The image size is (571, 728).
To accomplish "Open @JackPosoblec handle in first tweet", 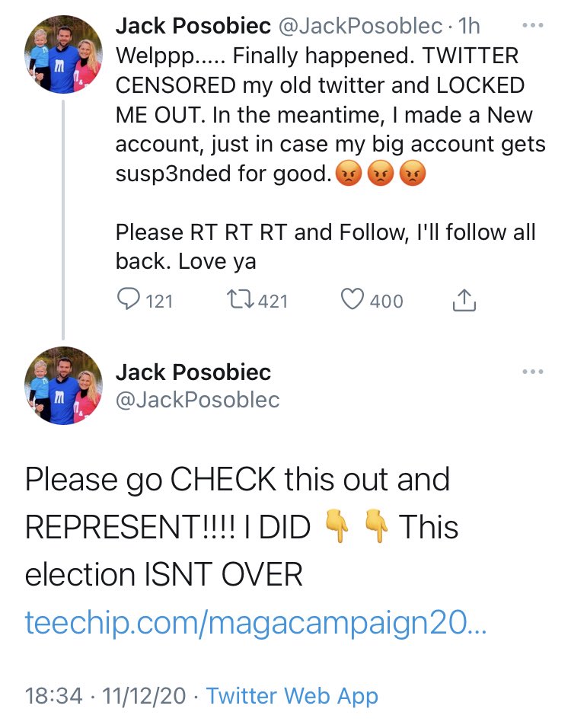I will click(x=360, y=26).
